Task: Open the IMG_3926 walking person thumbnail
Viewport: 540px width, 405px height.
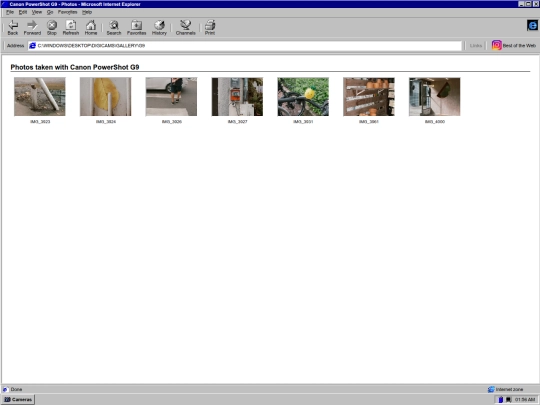Action: [x=171, y=97]
